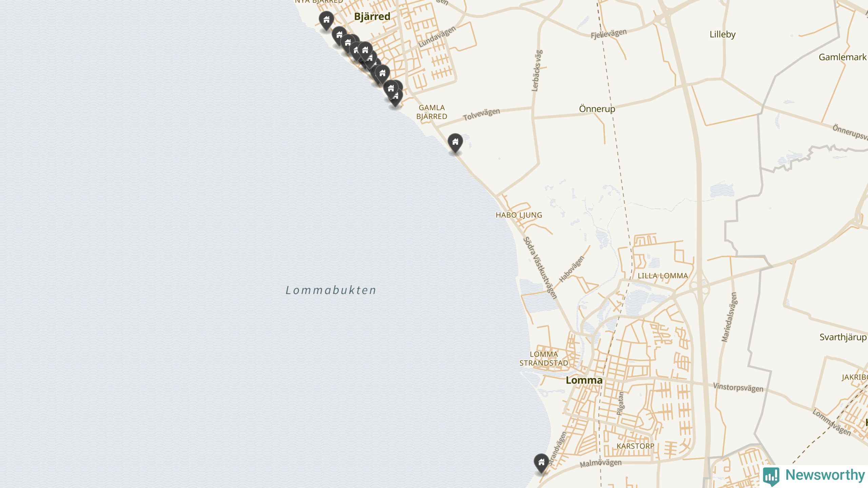Select the Lommabukten bay label
The image size is (868, 488).
[331, 290]
